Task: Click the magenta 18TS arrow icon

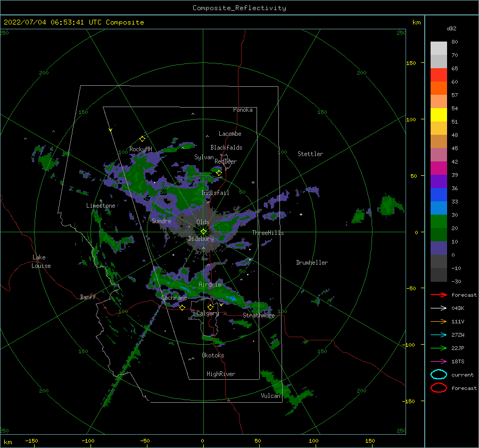Action: coord(439,362)
